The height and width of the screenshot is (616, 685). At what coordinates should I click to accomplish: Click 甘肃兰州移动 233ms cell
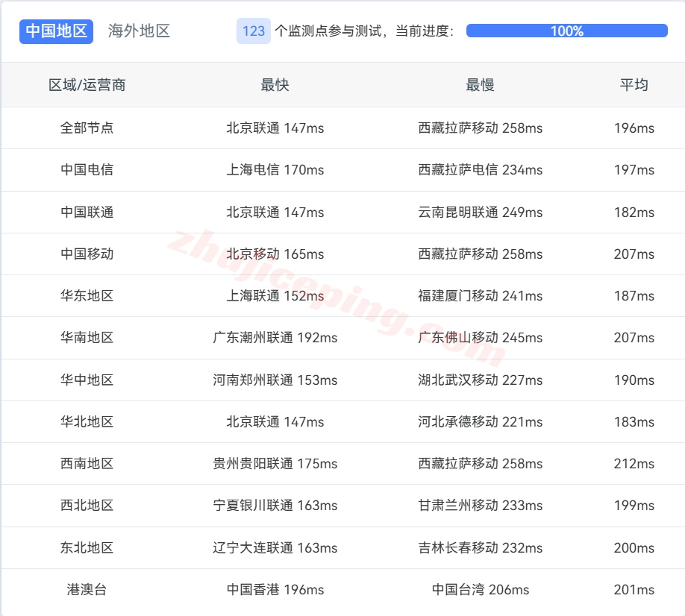pyautogui.click(x=480, y=506)
